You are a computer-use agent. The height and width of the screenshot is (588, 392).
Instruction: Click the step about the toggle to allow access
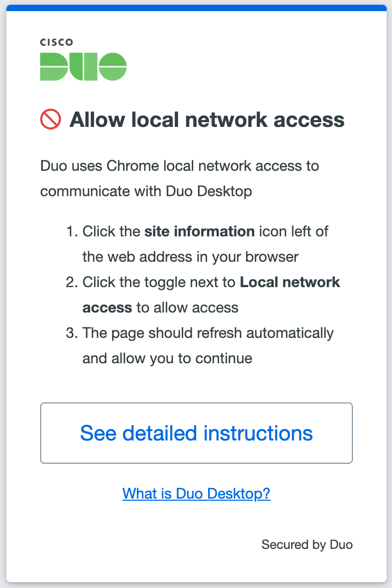(211, 295)
